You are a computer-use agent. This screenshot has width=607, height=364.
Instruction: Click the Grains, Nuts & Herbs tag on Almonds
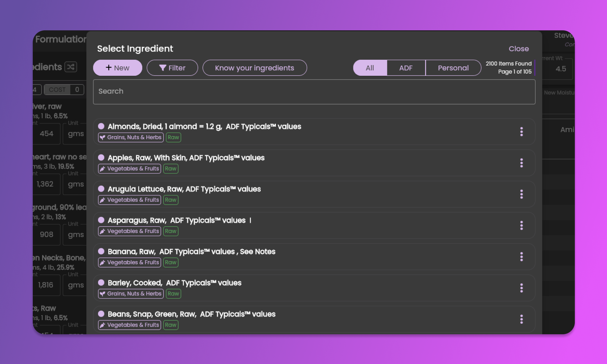pos(131,137)
